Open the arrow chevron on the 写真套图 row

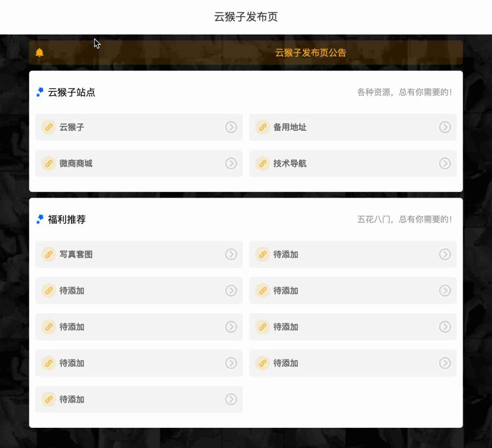(231, 254)
